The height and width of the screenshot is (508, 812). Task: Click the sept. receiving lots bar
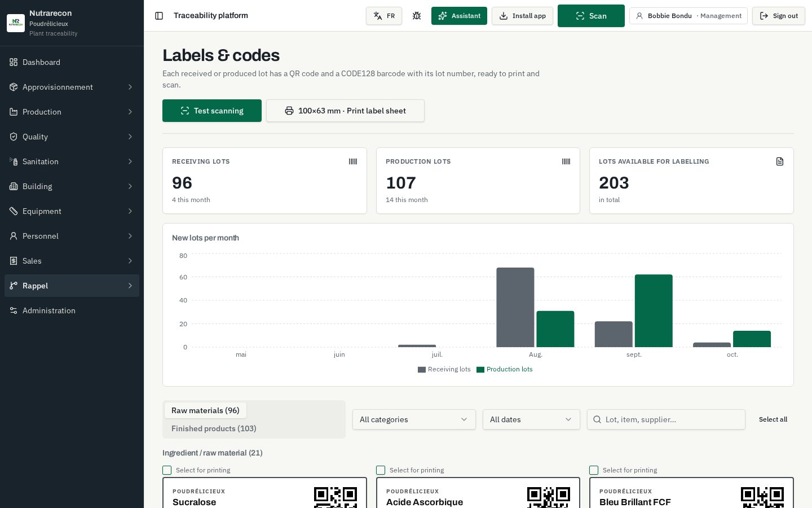pos(614,334)
